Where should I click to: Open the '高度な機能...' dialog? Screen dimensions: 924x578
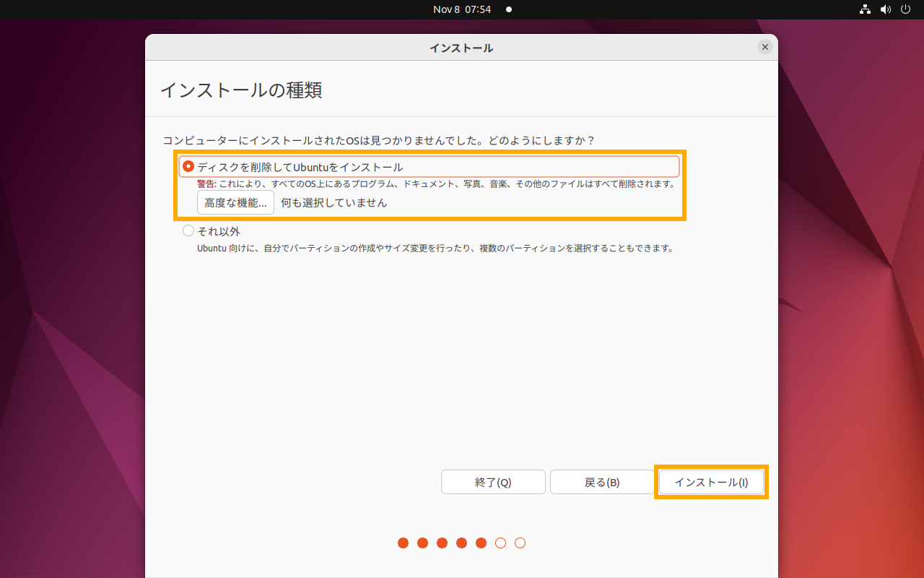(235, 203)
